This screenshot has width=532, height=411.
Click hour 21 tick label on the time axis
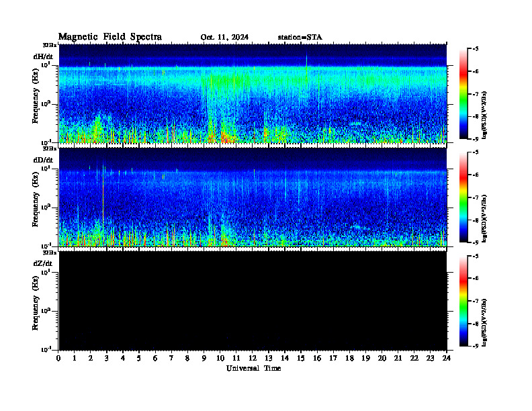click(398, 359)
